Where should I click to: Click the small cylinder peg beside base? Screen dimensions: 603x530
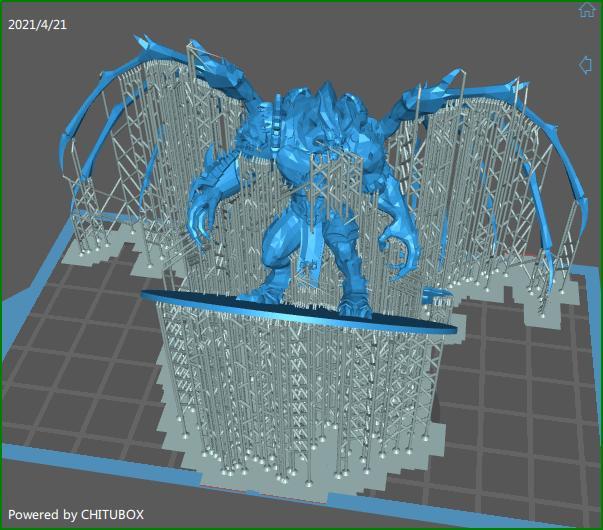(x=436, y=294)
